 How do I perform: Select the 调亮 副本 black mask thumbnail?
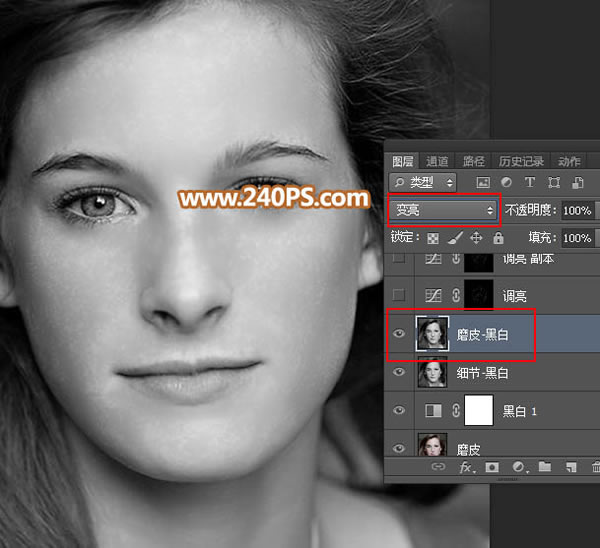click(479, 263)
